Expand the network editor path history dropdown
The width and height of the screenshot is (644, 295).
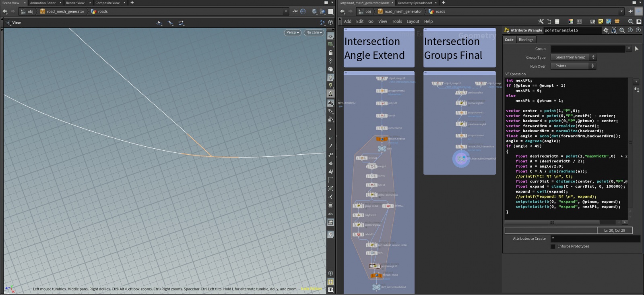621,11
